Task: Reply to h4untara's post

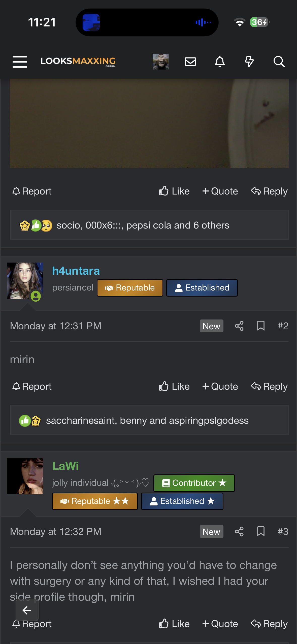Action: pyautogui.click(x=269, y=387)
